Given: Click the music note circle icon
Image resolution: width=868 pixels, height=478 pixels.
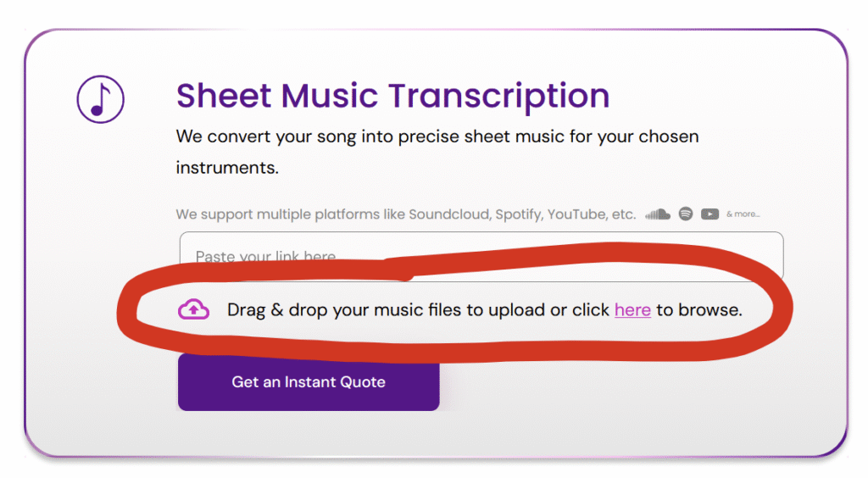Looking at the screenshot, I should tap(100, 98).
